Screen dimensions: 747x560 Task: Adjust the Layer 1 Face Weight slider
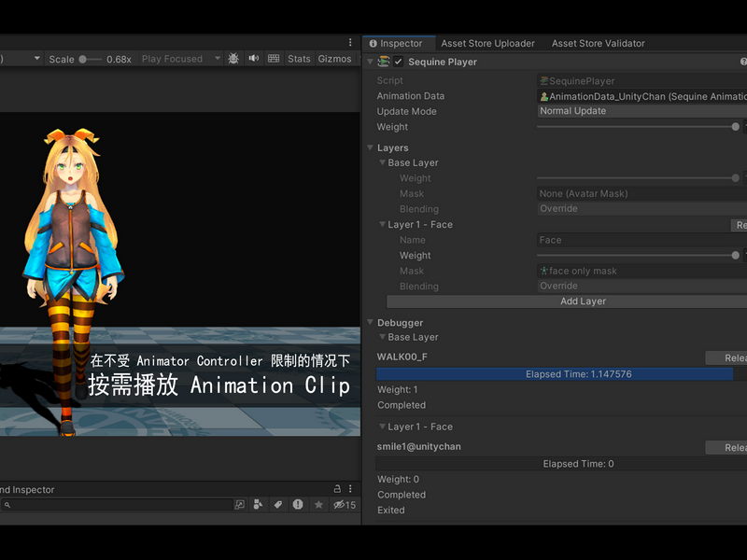point(638,255)
